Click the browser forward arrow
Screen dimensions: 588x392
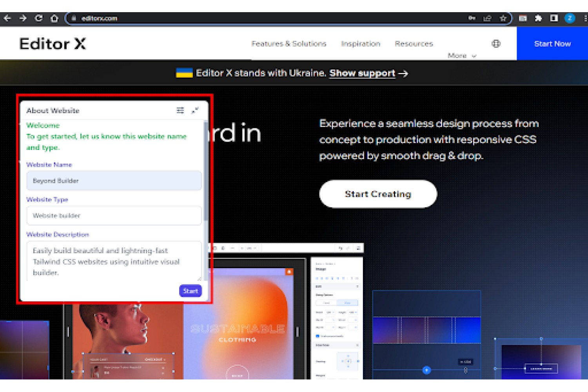click(23, 18)
